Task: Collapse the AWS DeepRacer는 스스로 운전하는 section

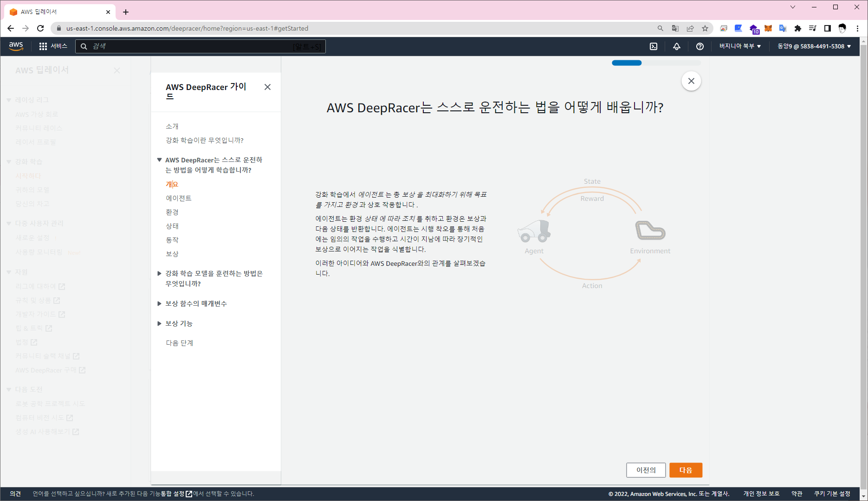Action: coord(159,160)
